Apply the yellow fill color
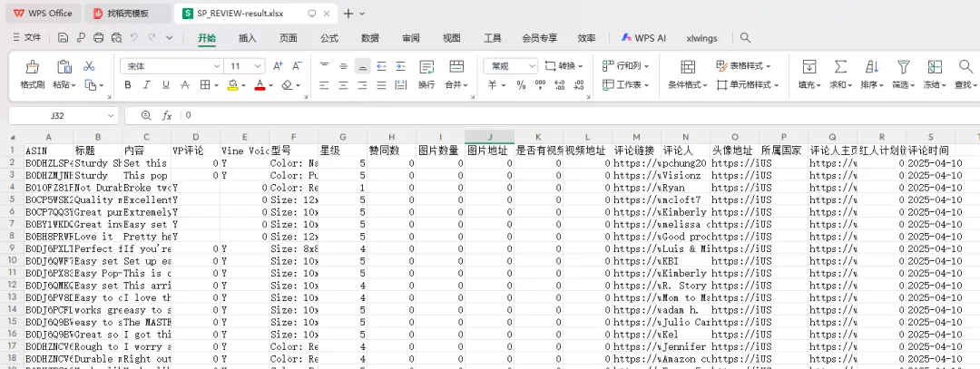The height and width of the screenshot is (369, 980). (232, 85)
